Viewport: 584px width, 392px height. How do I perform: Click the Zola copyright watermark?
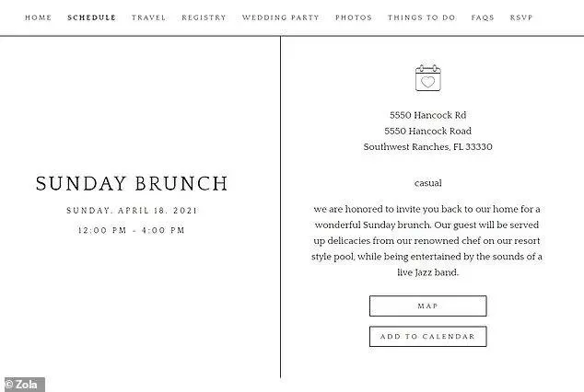tap(22, 385)
